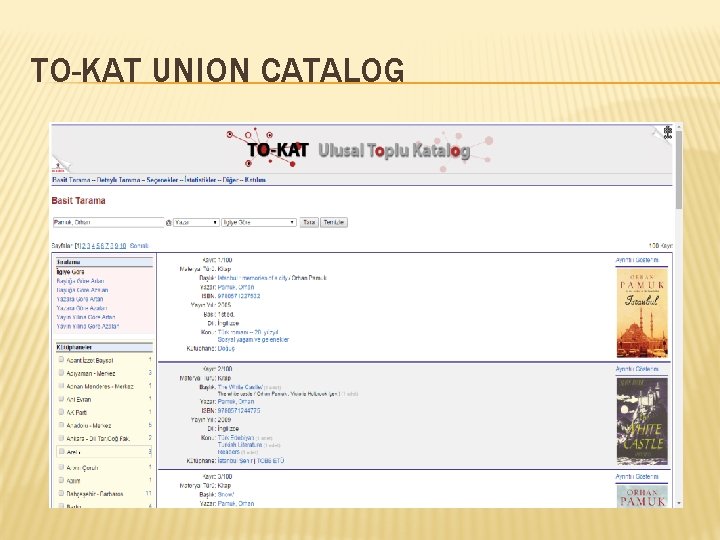
Task: Click the scrollbar down arrow
Action: click(678, 503)
